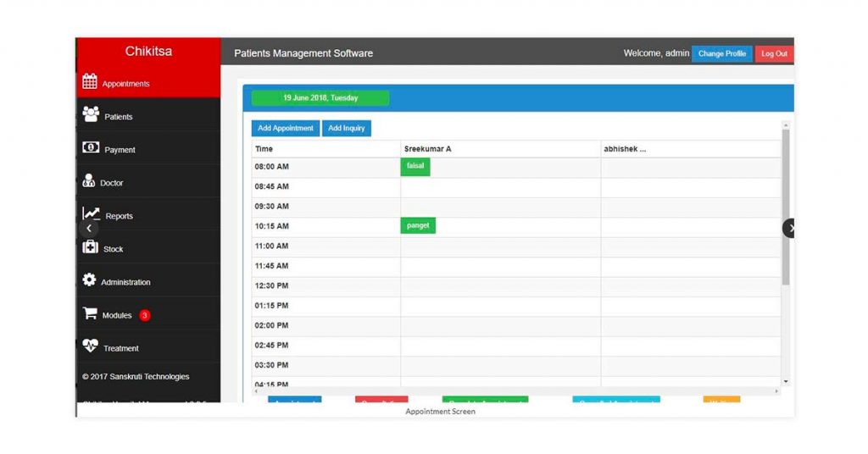Click the Patients group icon

[x=90, y=114]
